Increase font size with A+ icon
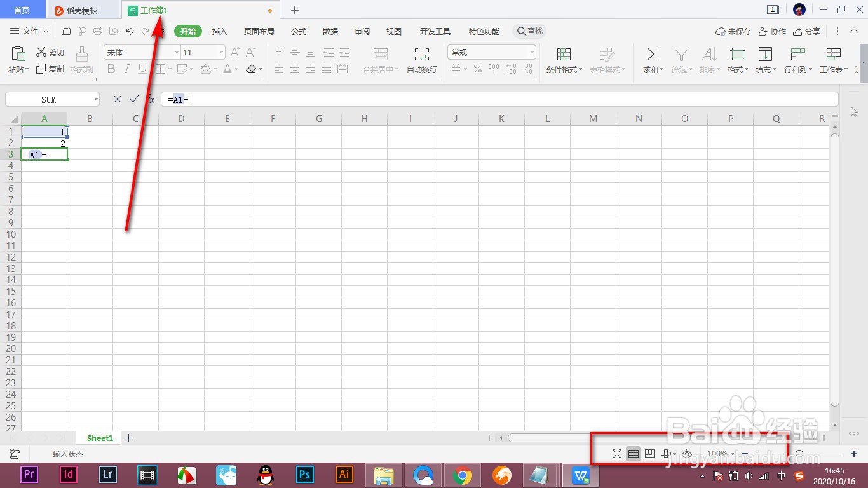The height and width of the screenshot is (488, 868). 235,52
